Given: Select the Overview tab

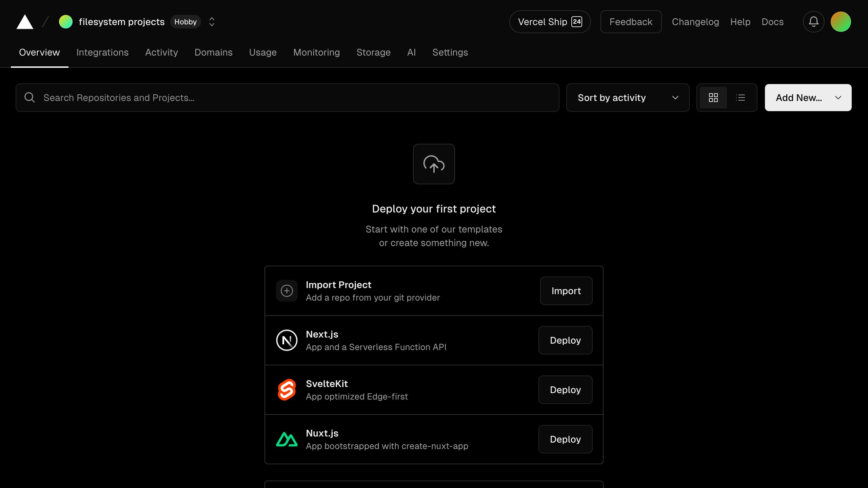Looking at the screenshot, I should click(x=39, y=52).
